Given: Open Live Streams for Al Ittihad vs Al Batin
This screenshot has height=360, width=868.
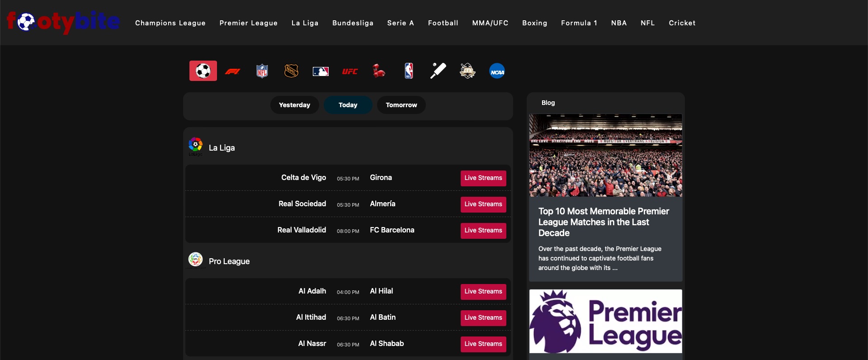Looking at the screenshot, I should click(483, 318).
